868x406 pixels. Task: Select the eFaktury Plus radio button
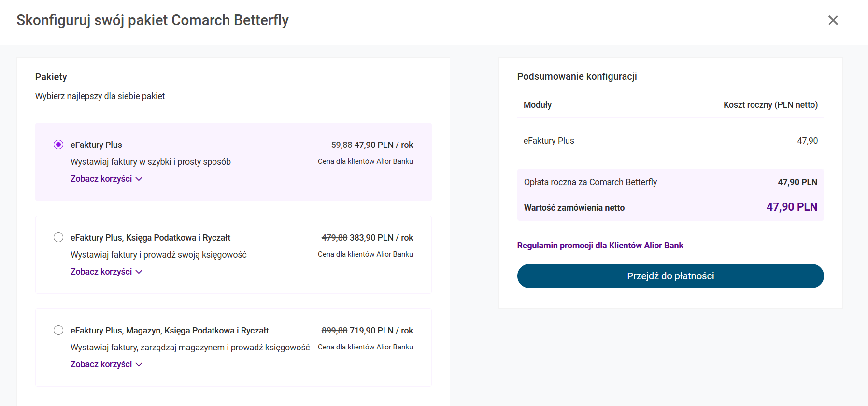click(58, 145)
